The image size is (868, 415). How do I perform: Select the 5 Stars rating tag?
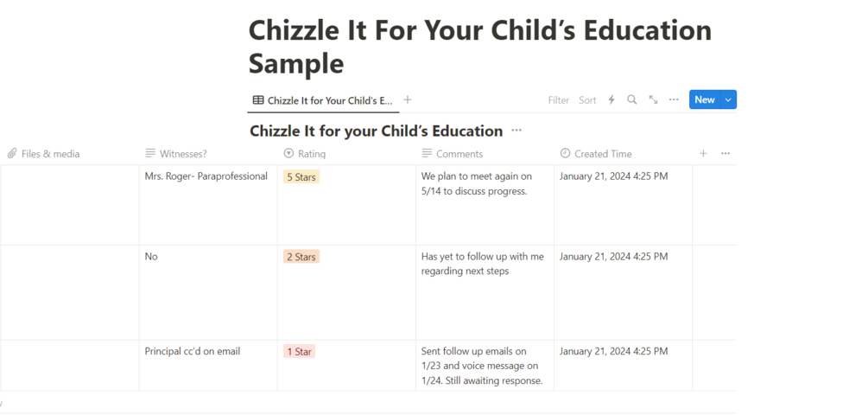click(301, 176)
